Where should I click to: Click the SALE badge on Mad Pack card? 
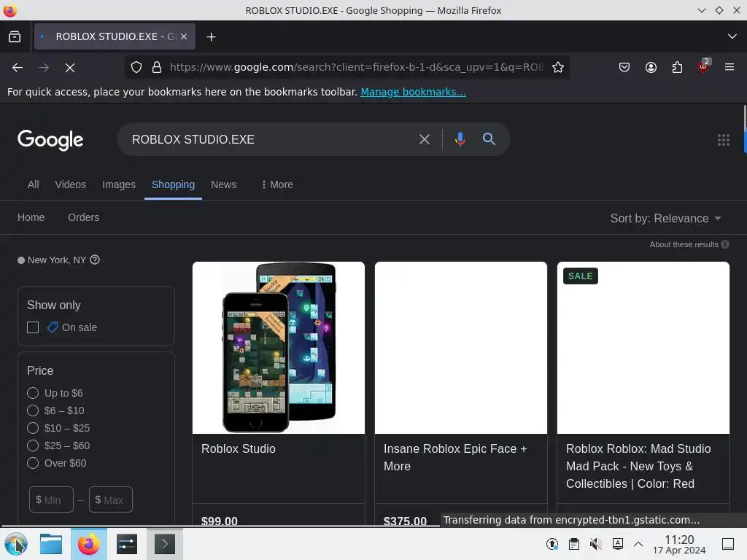(580, 276)
